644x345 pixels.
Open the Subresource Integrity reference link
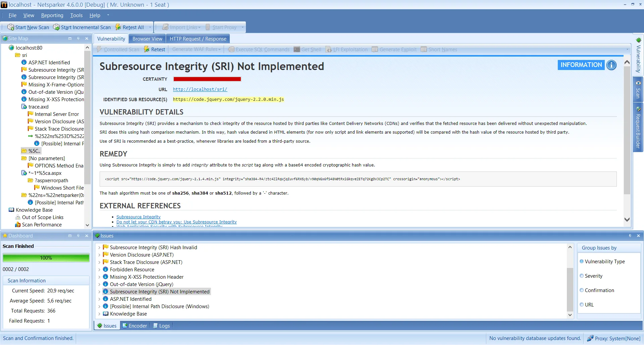point(138,217)
